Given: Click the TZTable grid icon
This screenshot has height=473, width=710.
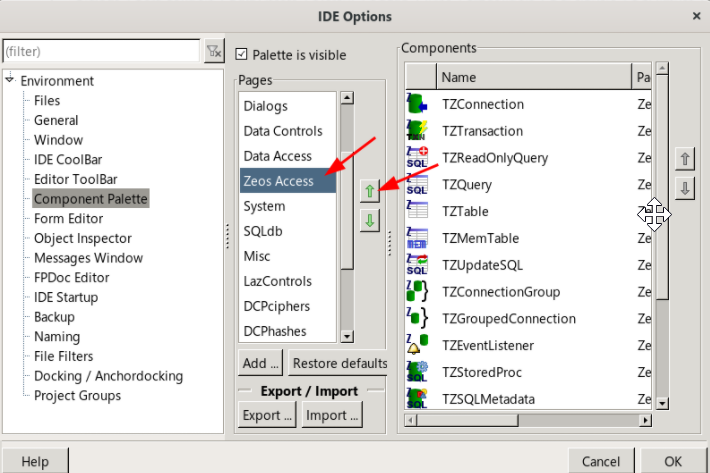Looking at the screenshot, I should tap(417, 211).
